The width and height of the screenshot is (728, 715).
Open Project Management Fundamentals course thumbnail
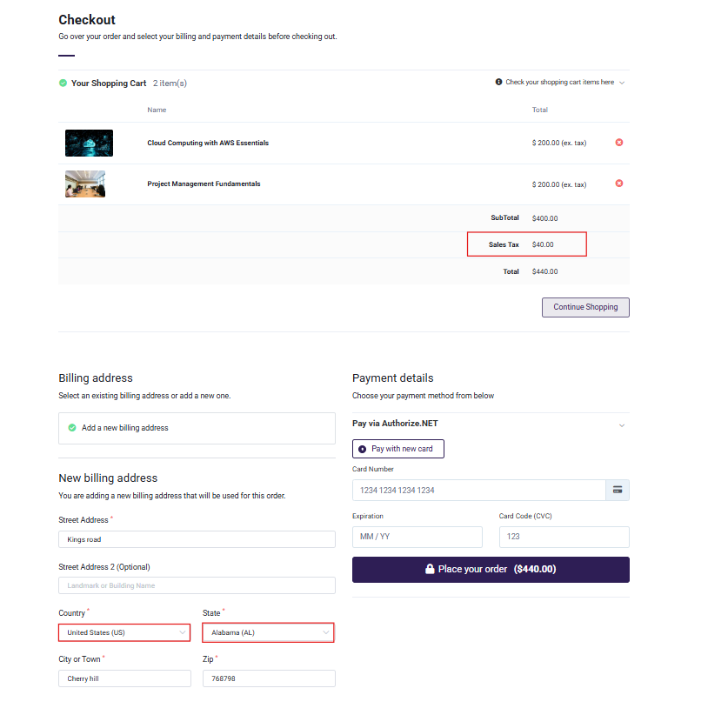click(x=85, y=184)
